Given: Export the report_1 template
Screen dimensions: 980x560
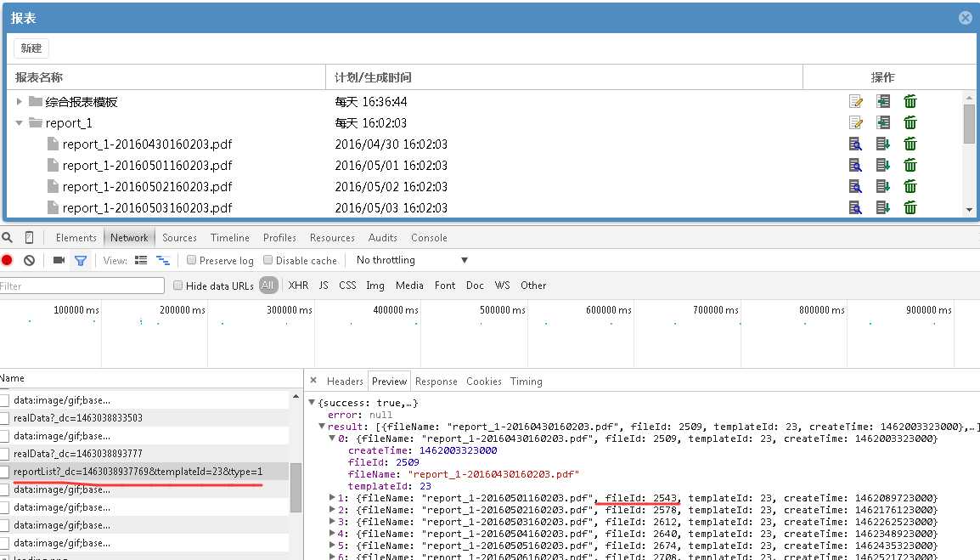Looking at the screenshot, I should (x=883, y=122).
